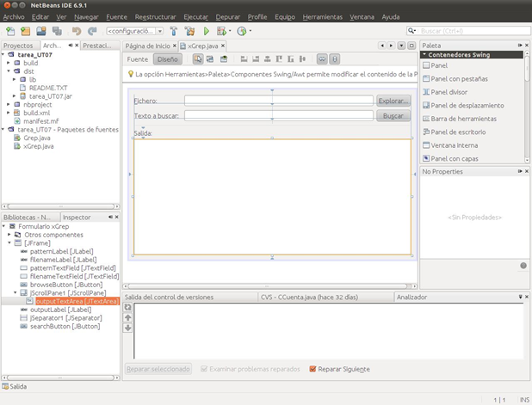Image resolution: width=532 pixels, height=405 pixels.
Task: Click the up arrow in Analizador panel
Action: click(x=127, y=317)
